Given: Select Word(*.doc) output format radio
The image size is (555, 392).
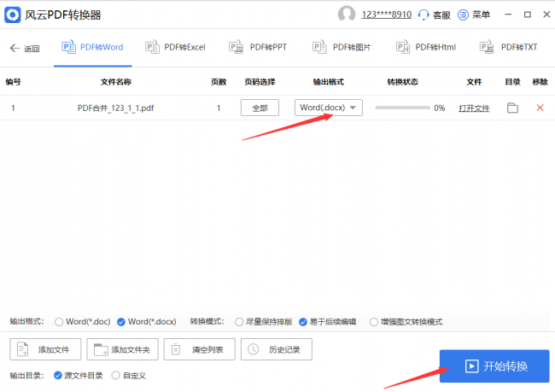Looking at the screenshot, I should click(59, 322).
